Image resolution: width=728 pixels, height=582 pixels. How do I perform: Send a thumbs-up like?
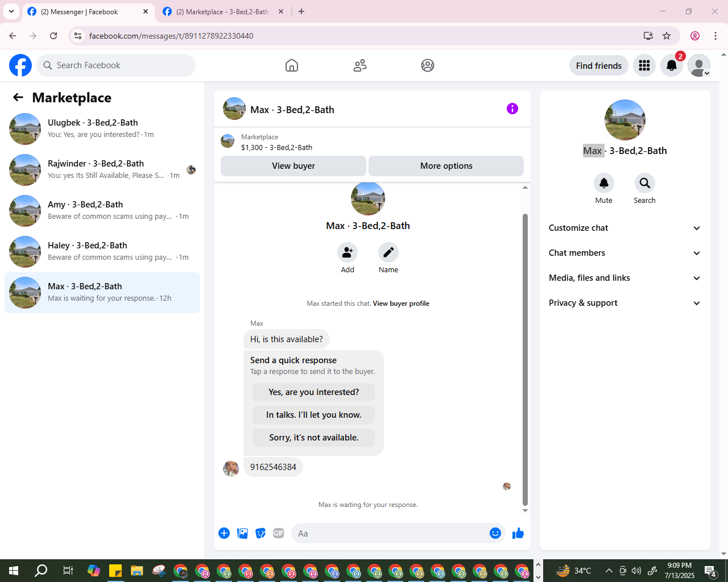point(518,533)
